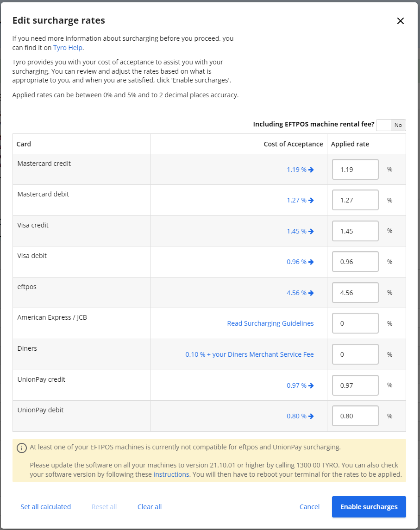Apply Visa debit cost using the arrow
The image size is (420, 530).
(311, 261)
